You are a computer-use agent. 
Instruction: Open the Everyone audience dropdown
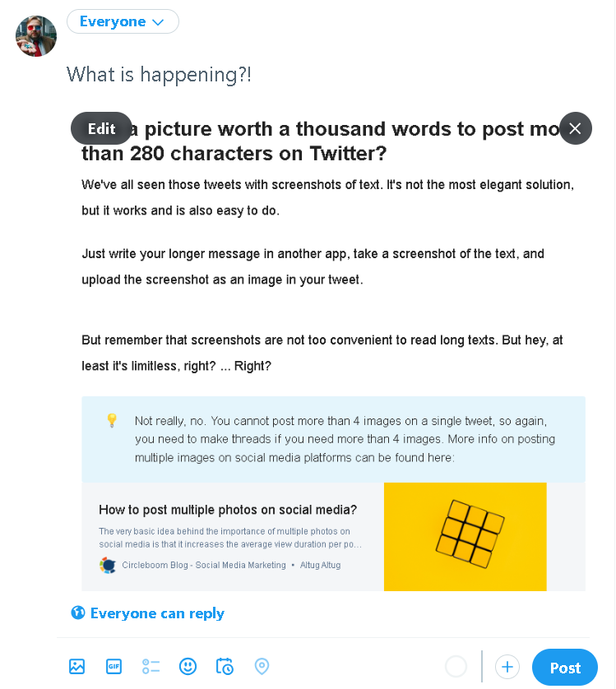123,21
